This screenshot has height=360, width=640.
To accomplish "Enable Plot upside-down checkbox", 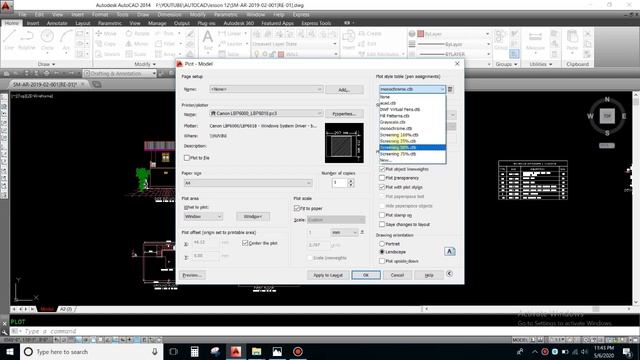I will [382, 261].
